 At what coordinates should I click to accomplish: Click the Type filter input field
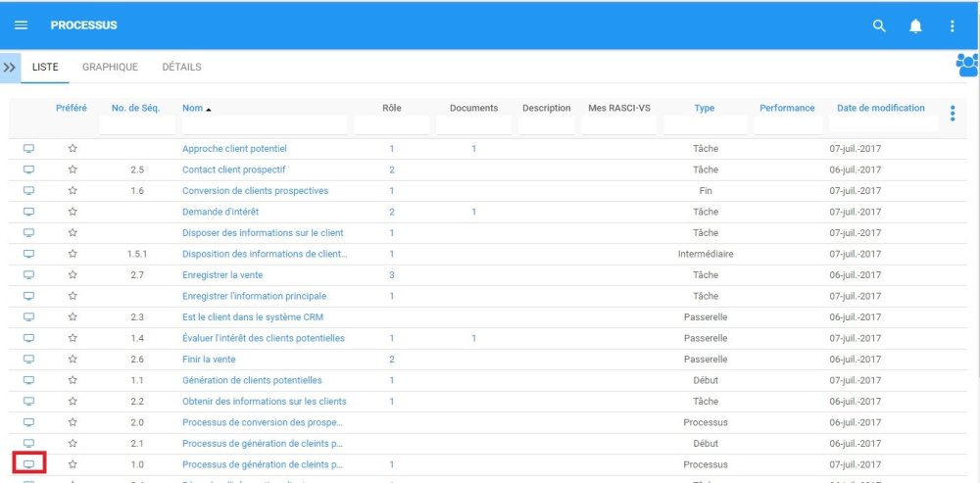point(704,125)
